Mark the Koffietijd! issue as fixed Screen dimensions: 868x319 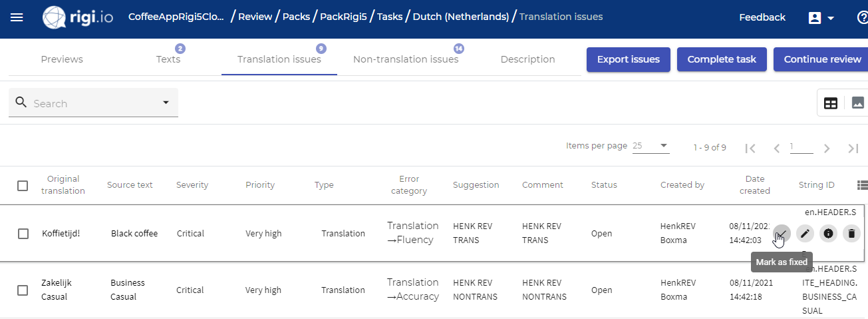(x=782, y=233)
